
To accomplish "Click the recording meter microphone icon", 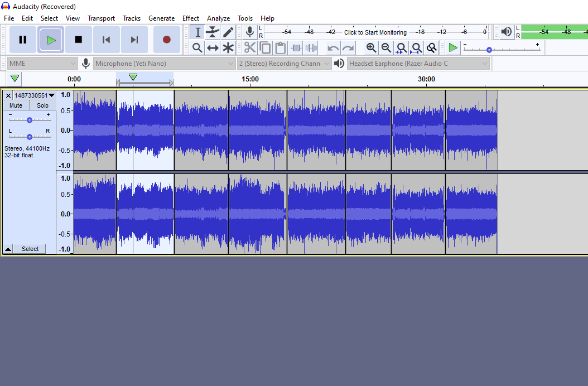I will 250,32.
